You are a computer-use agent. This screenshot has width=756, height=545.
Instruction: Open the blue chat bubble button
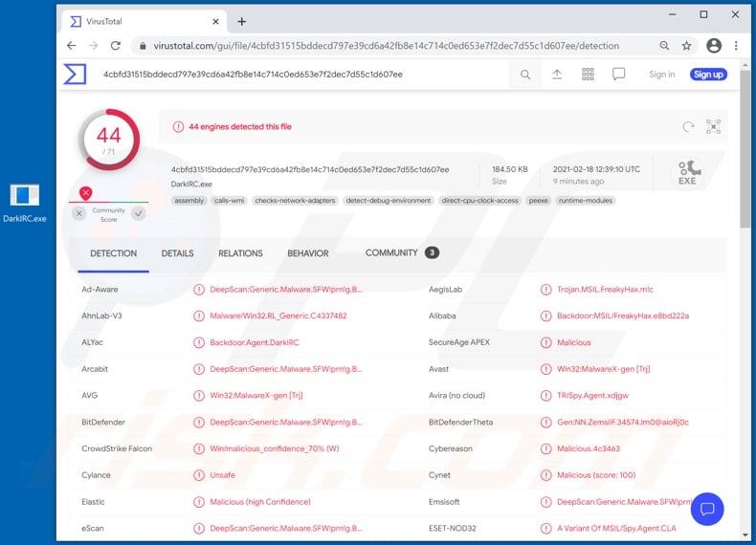pyautogui.click(x=707, y=509)
